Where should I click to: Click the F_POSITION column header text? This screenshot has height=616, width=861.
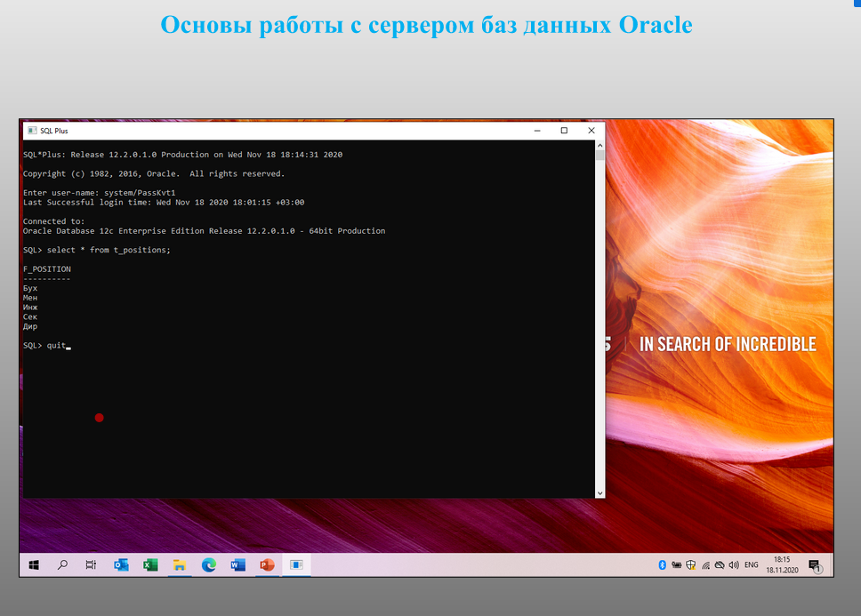(46, 269)
